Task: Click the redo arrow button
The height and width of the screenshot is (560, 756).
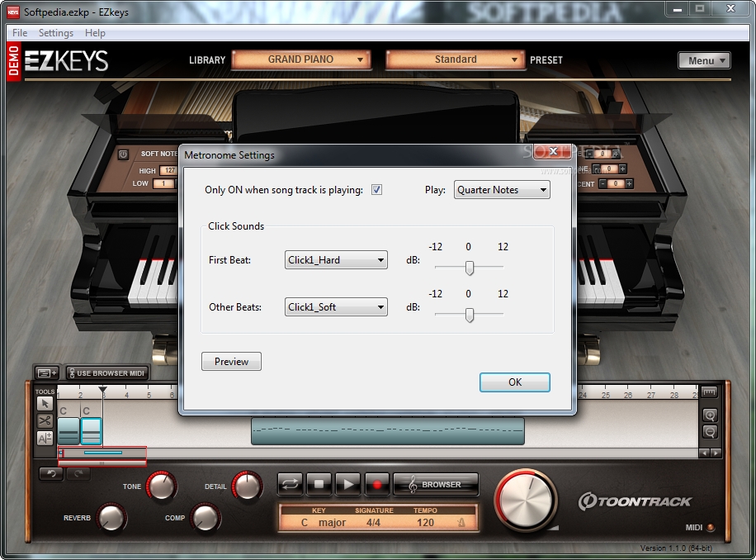Action: [78, 473]
